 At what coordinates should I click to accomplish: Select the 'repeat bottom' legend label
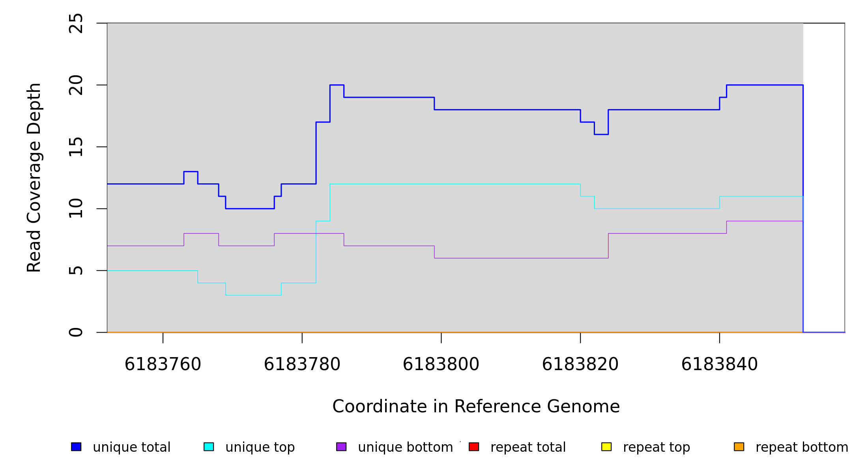click(x=802, y=447)
